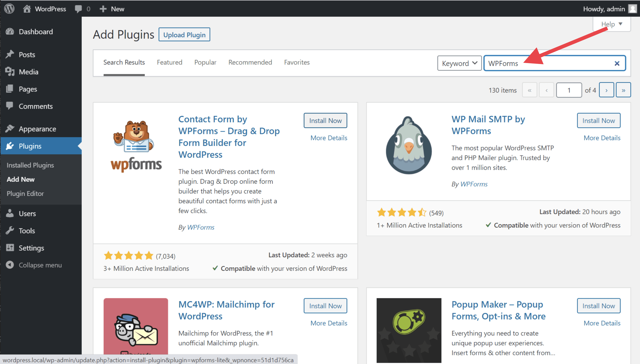Click Collapse menu label

[40, 265]
